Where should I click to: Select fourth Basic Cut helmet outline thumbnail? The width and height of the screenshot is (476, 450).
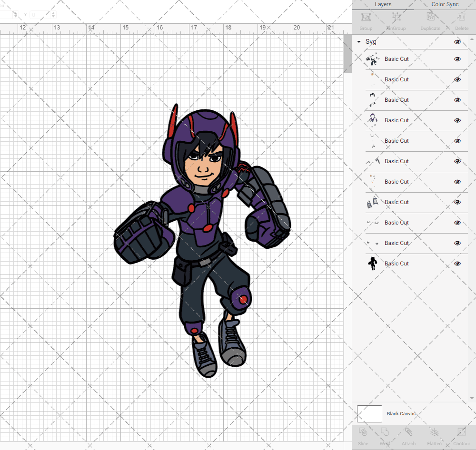(373, 120)
